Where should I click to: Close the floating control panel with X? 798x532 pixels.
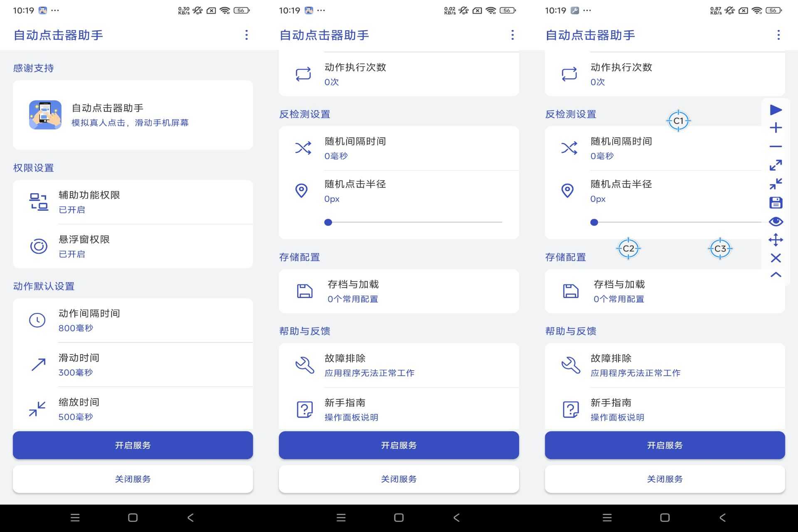click(776, 258)
